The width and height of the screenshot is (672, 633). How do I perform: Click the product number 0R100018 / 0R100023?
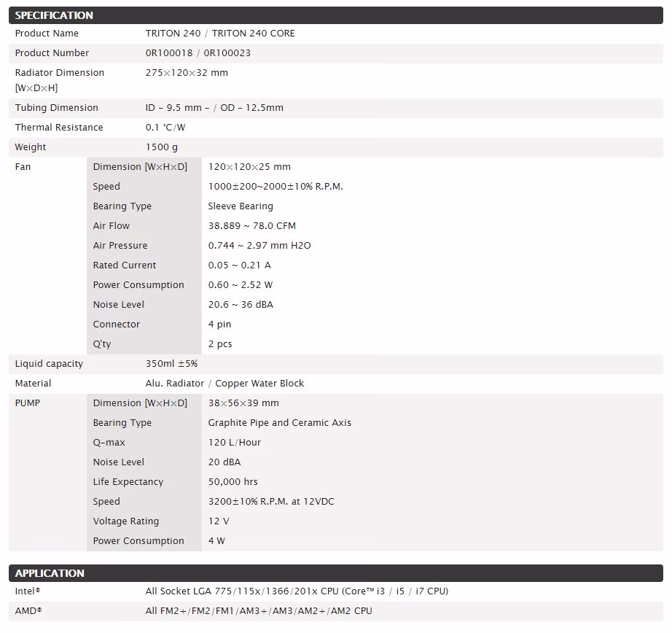click(198, 53)
